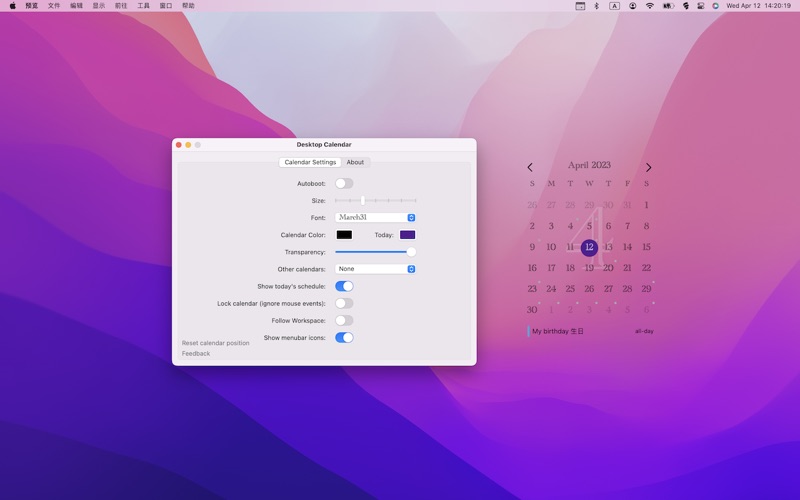
Task: Launch Siri from menu bar
Action: (x=715, y=6)
